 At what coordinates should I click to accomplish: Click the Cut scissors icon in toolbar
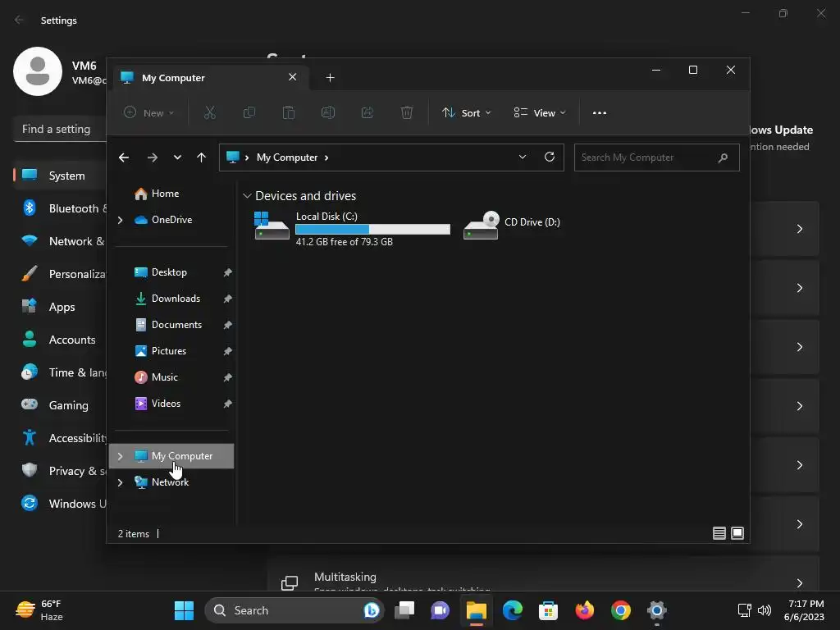(209, 112)
